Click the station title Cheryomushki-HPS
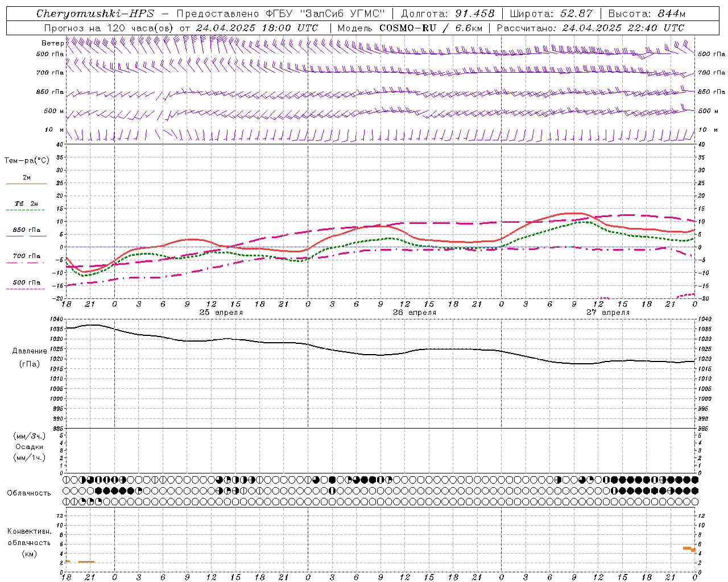The height and width of the screenshot is (582, 728). (95, 14)
